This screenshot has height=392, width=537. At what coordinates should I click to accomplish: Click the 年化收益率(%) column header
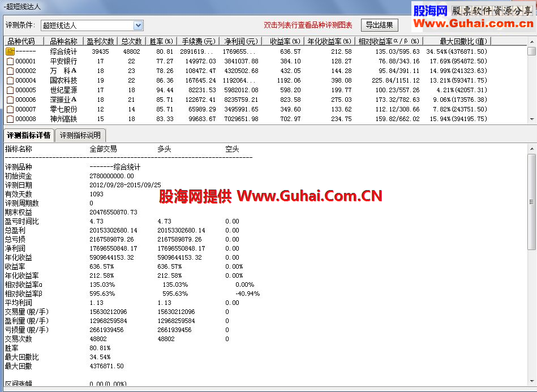click(330, 41)
